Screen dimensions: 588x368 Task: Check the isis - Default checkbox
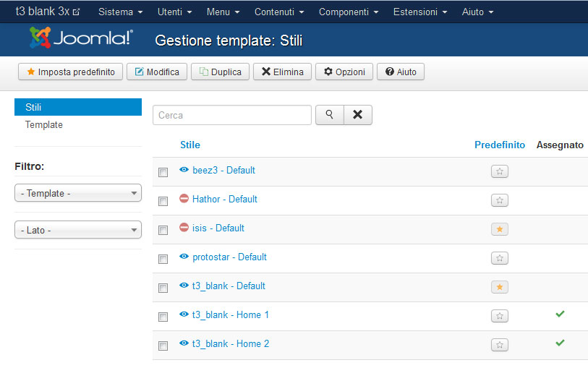pyautogui.click(x=163, y=230)
